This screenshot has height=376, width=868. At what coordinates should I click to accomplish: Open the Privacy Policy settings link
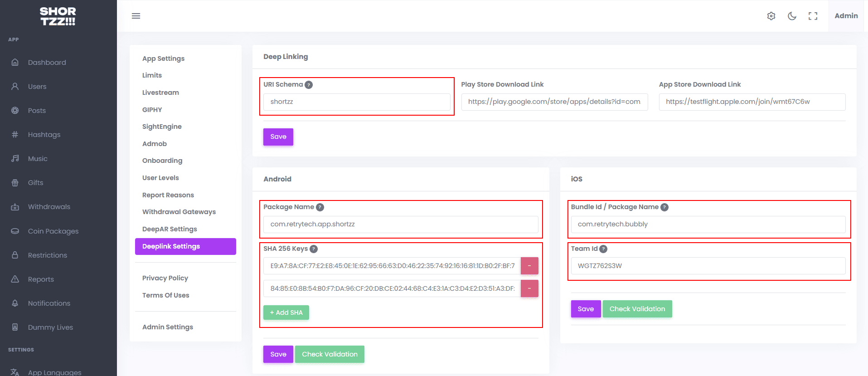[x=165, y=278]
